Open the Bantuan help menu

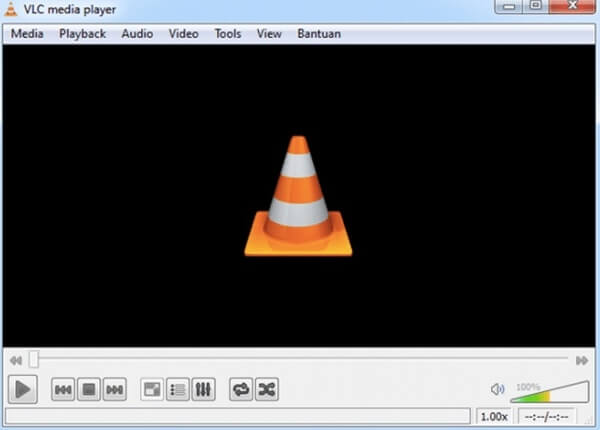click(x=319, y=34)
